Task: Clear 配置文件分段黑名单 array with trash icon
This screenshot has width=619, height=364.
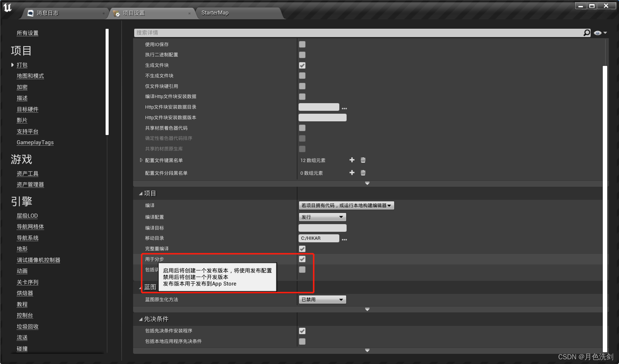Action: [363, 173]
